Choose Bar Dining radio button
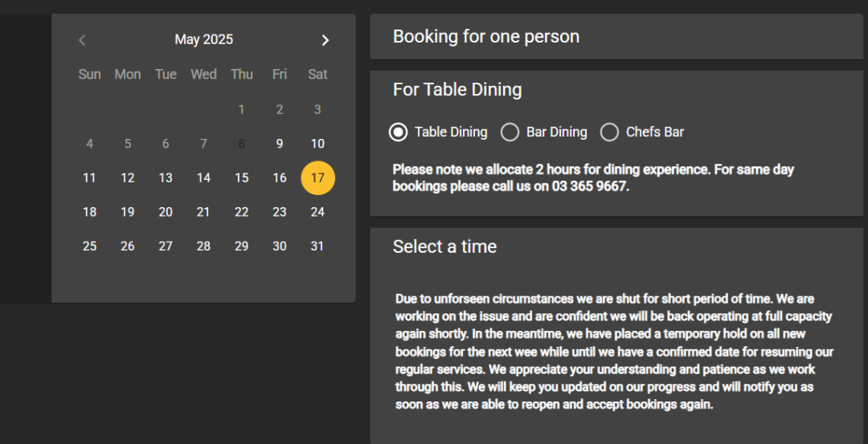The height and width of the screenshot is (444, 868). pyautogui.click(x=510, y=132)
